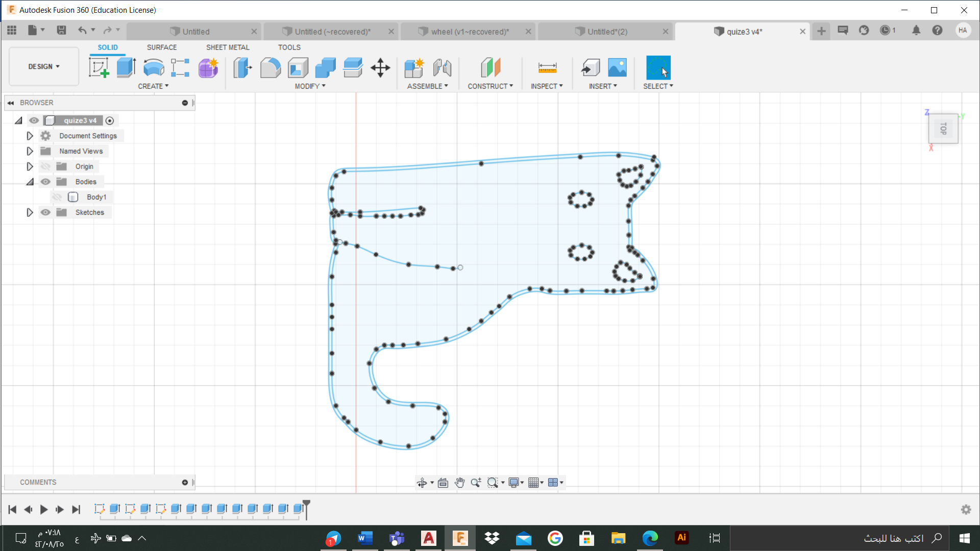Open the timeline settings gear

[x=966, y=509]
